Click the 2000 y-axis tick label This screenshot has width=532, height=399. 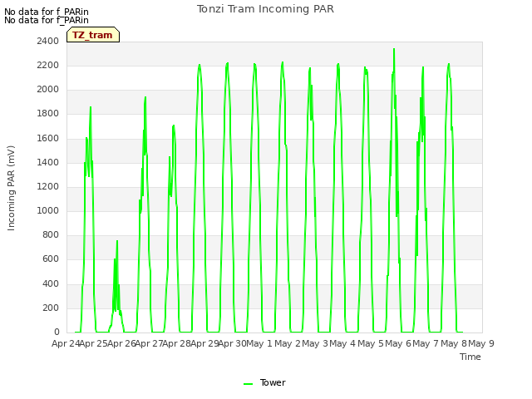coord(48,89)
